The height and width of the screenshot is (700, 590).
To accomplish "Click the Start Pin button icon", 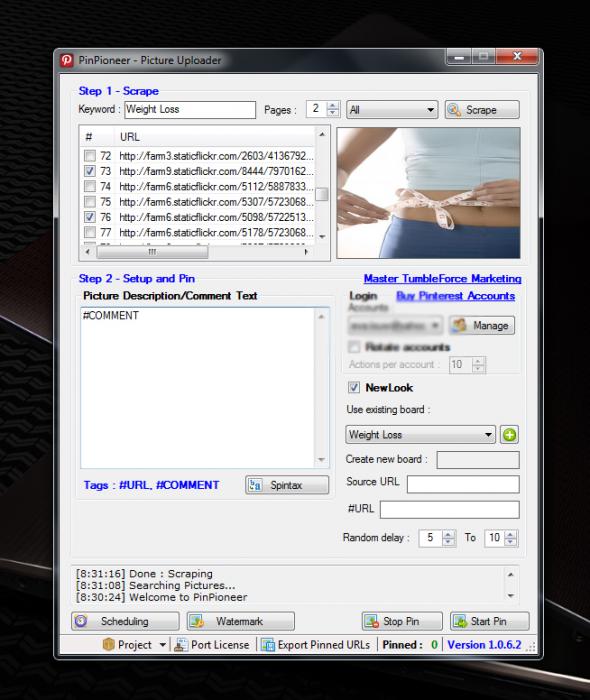I will 459,621.
